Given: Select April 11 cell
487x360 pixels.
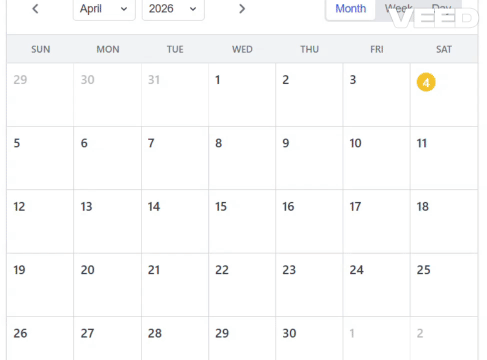Looking at the screenshot, I should [x=444, y=158].
